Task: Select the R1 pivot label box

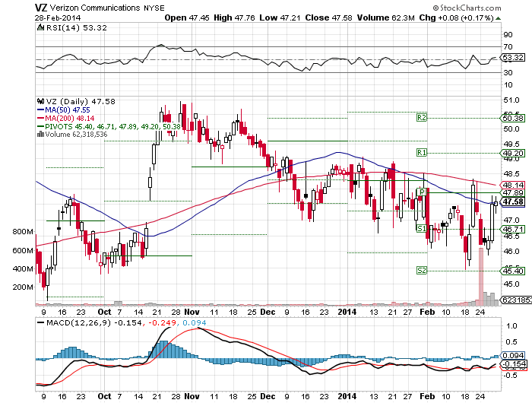Action: pyautogui.click(x=421, y=153)
